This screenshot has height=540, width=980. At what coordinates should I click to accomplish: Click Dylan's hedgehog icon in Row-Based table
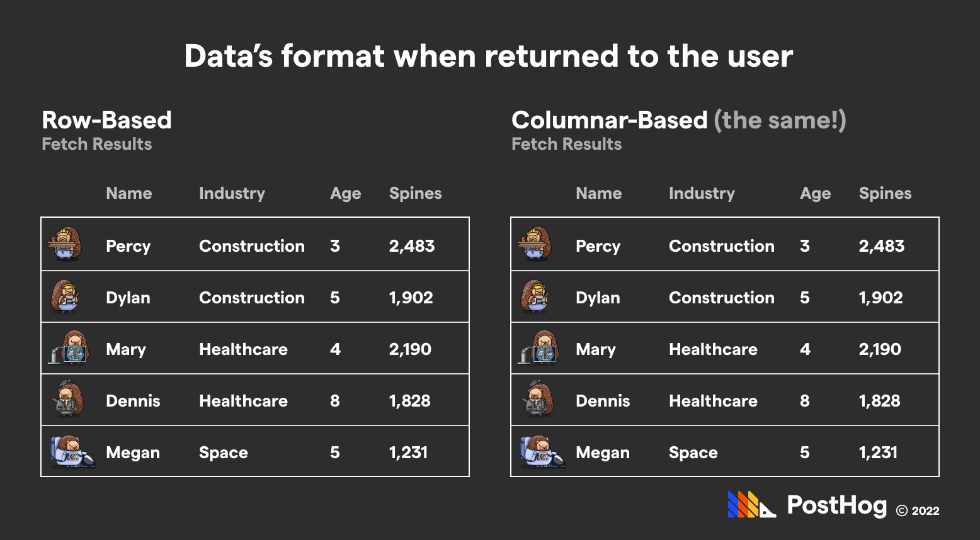point(66,296)
